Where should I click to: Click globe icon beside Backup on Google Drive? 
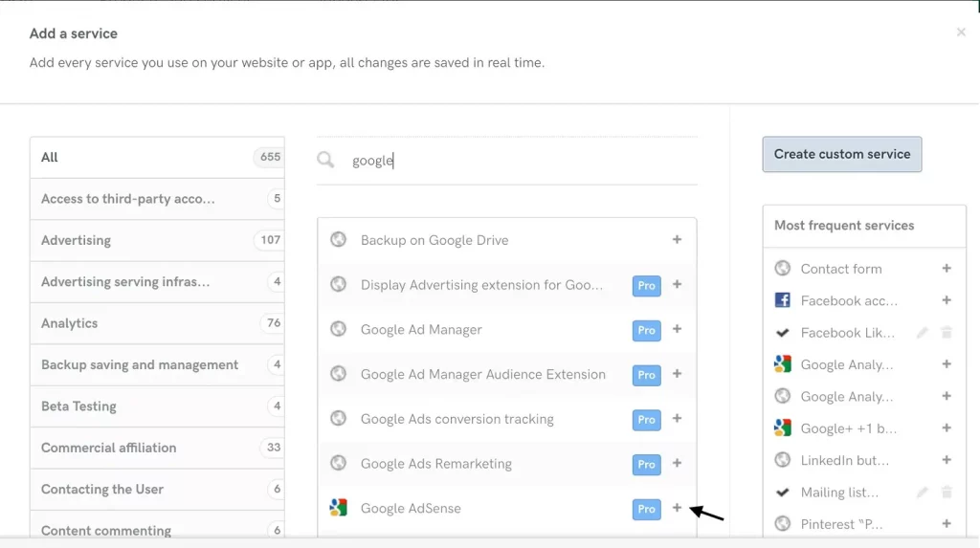click(x=338, y=239)
